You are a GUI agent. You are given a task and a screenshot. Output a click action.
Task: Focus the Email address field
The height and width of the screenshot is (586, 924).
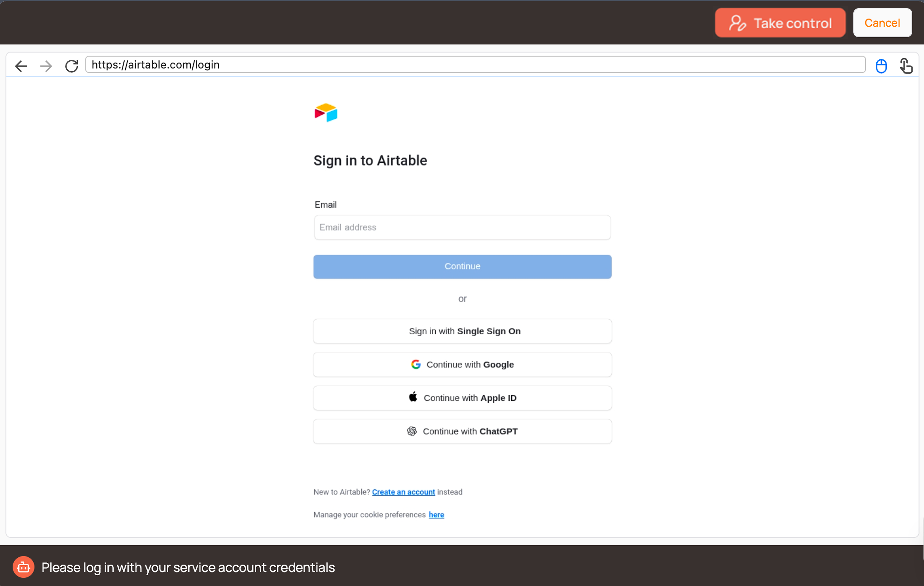point(462,228)
